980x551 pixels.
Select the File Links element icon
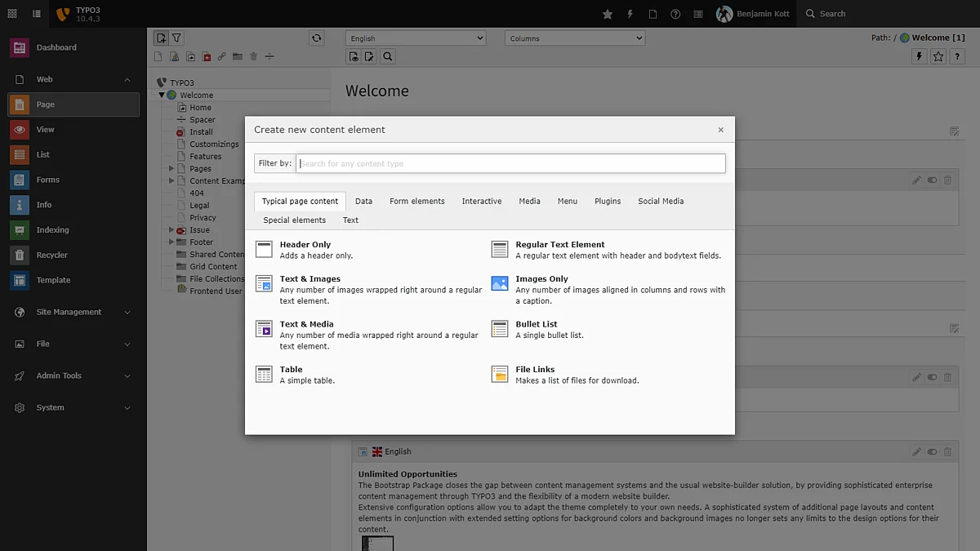(500, 375)
